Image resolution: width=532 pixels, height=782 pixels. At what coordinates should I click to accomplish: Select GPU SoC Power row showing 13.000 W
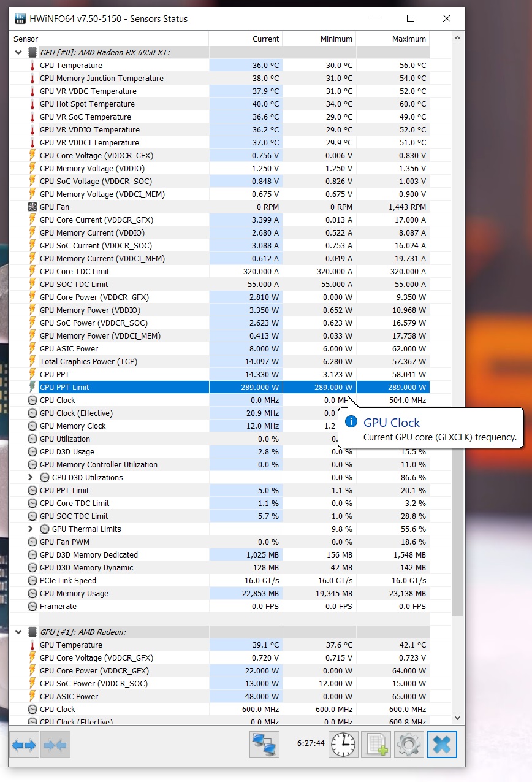[219, 683]
